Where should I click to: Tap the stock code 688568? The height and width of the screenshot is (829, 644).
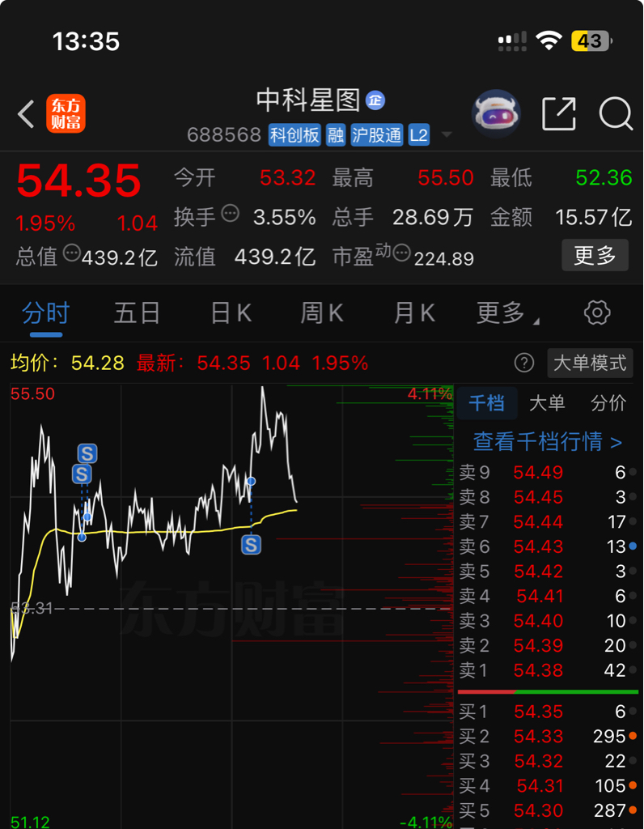pos(224,135)
